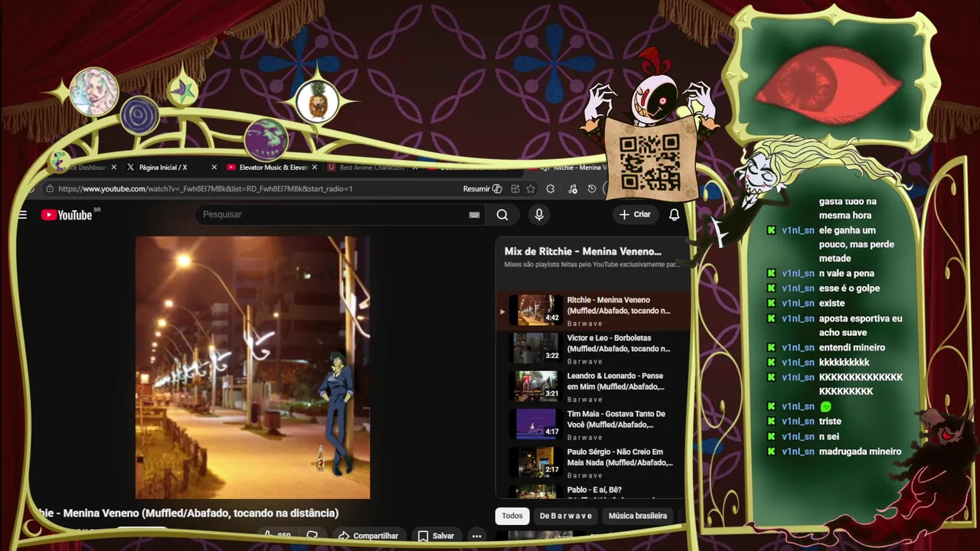Click v1nl_sn username beside 'esse é o golpe'
The height and width of the screenshot is (551, 980).
[x=798, y=289]
